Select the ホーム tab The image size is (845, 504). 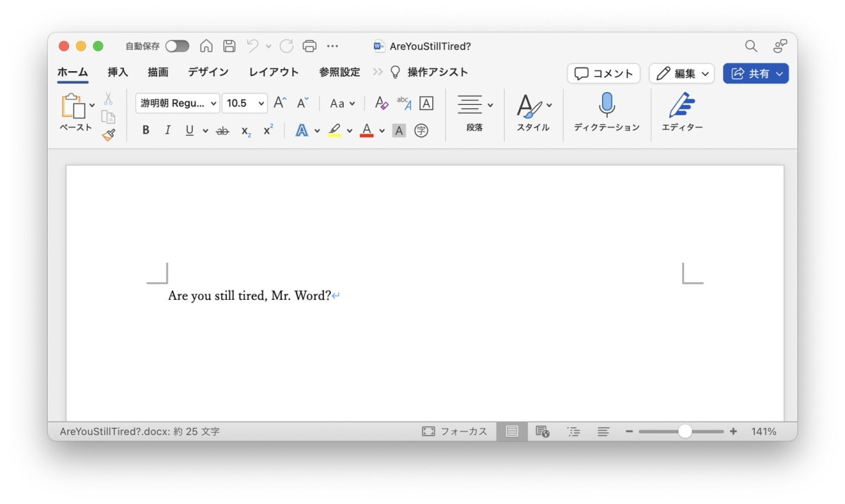(73, 72)
